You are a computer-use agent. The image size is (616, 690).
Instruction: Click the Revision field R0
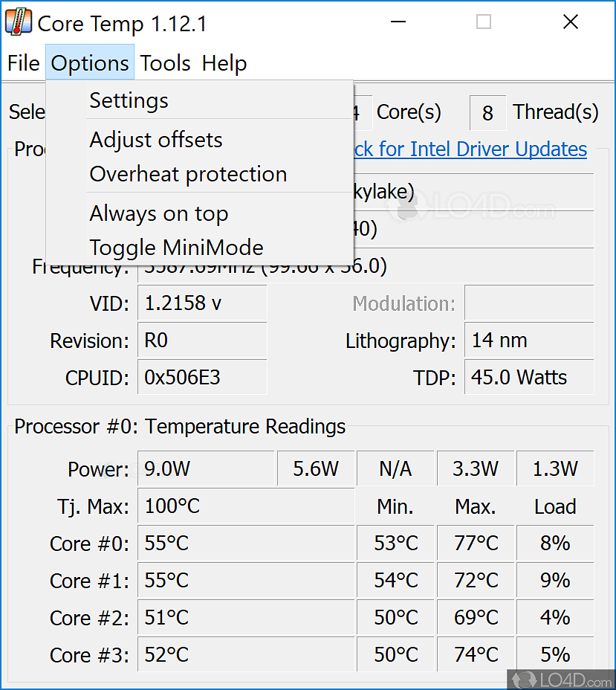[x=202, y=340]
